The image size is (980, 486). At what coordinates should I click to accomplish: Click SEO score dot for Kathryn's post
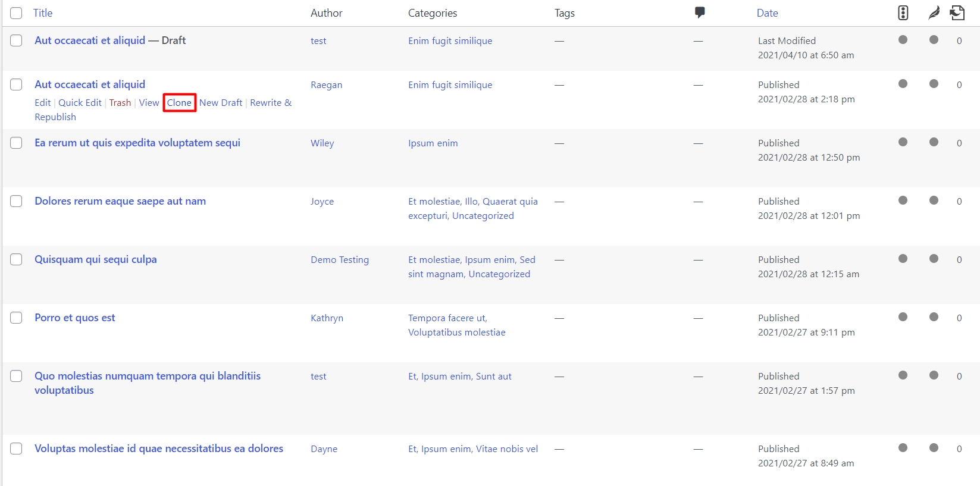pos(903,317)
